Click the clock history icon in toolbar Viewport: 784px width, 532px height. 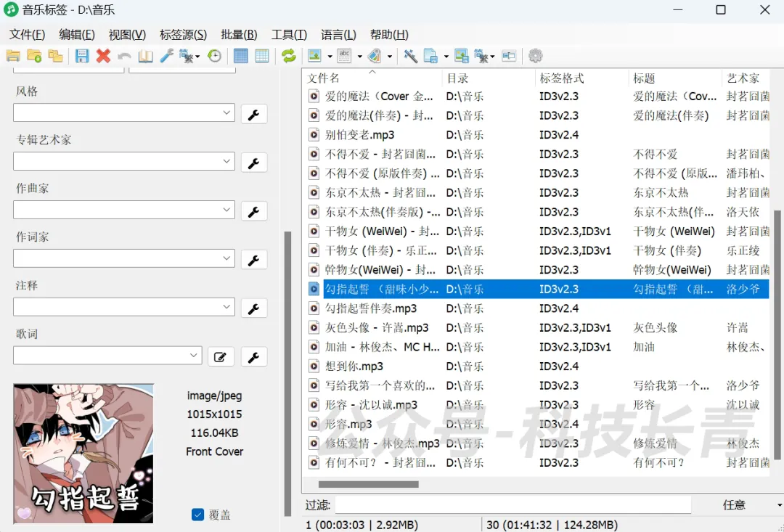tap(215, 56)
